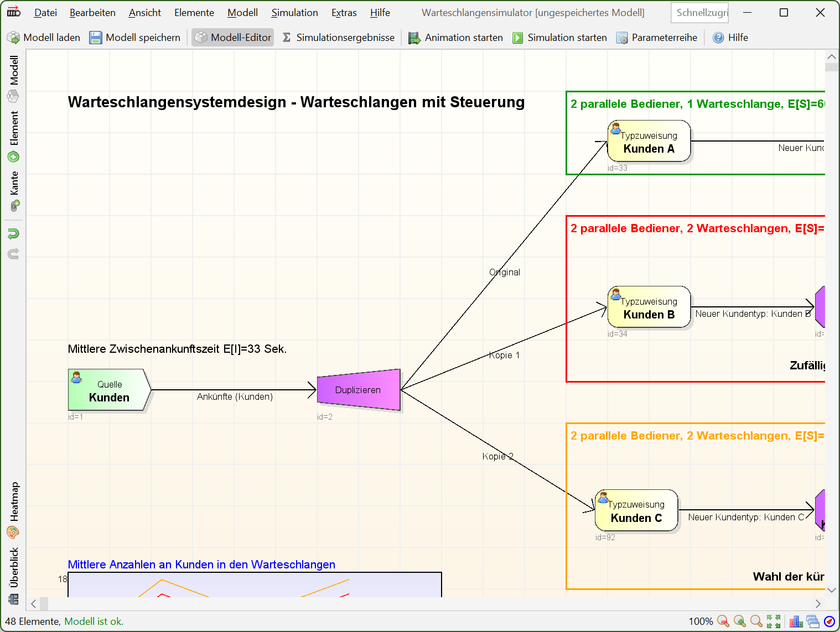
Task: Click the green Simulation starten play icon
Action: point(517,38)
